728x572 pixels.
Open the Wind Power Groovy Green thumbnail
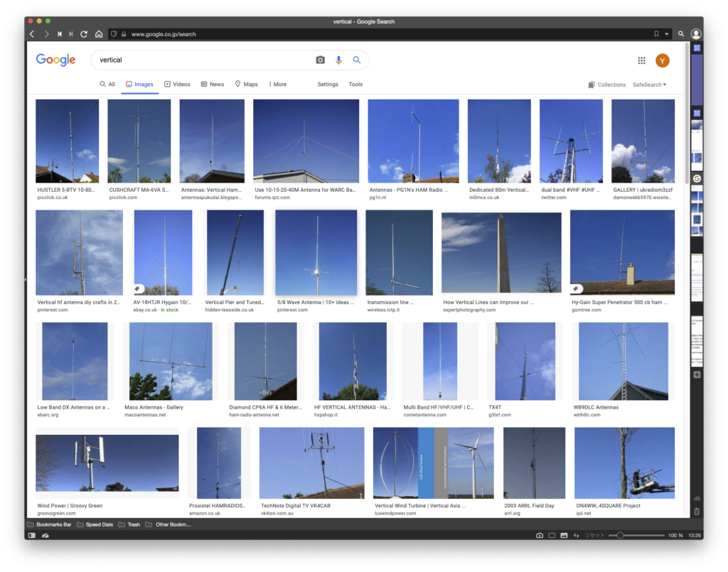[107, 463]
